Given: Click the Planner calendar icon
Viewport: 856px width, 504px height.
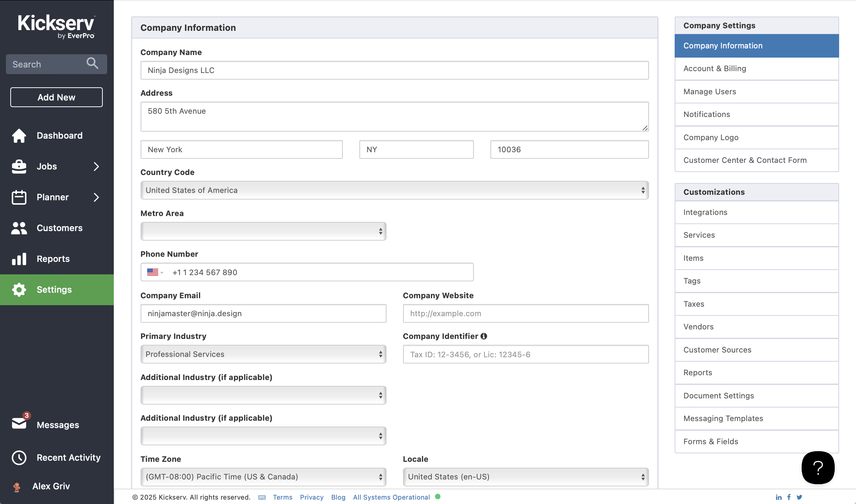Looking at the screenshot, I should pyautogui.click(x=19, y=197).
